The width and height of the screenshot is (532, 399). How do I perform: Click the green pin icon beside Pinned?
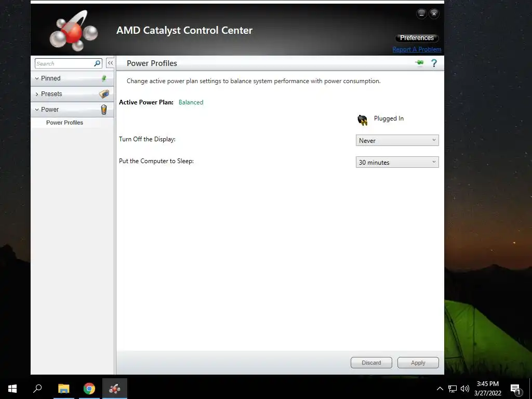104,78
